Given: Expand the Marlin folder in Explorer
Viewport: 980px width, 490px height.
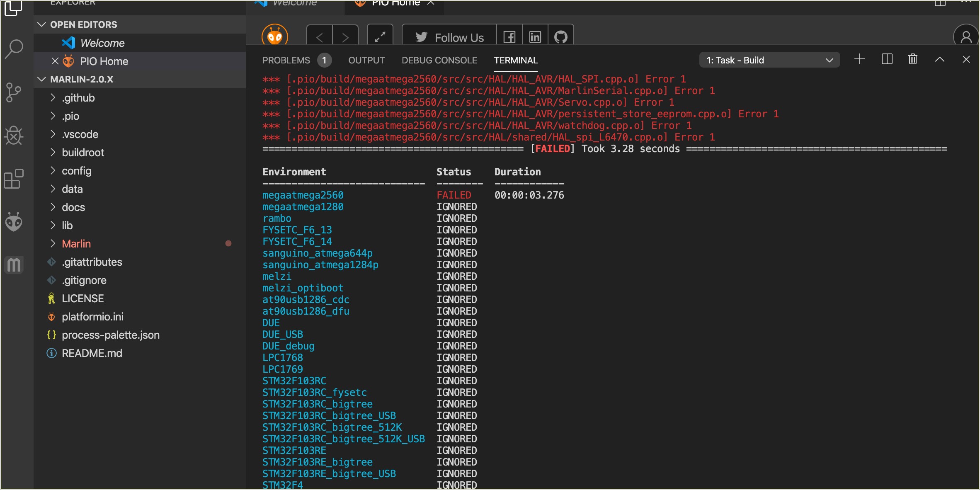Looking at the screenshot, I should tap(53, 244).
